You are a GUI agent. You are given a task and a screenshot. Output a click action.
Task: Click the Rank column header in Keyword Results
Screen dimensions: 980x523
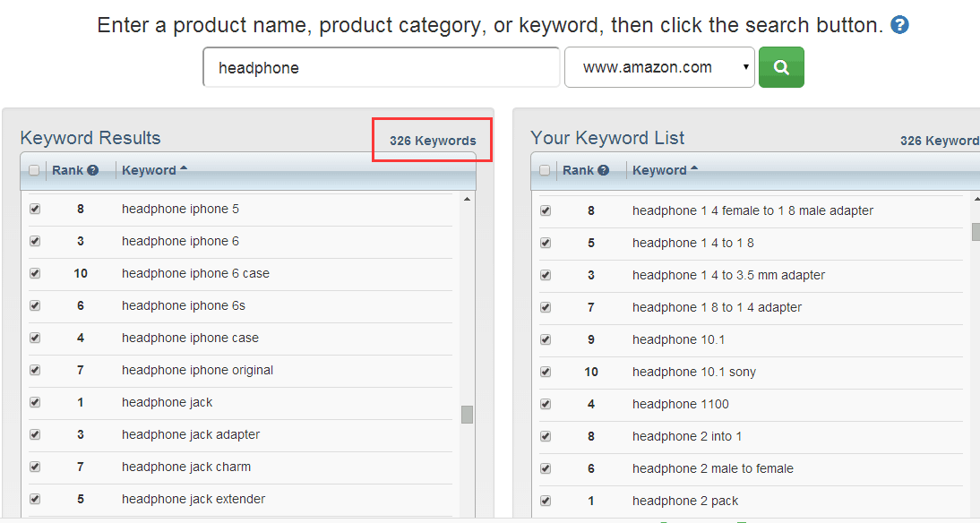coord(67,170)
